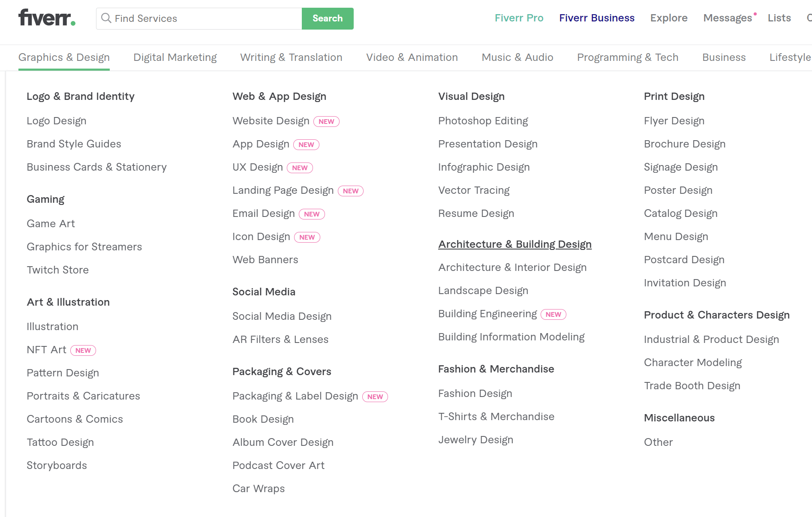The image size is (812, 517).
Task: Click the Fiverr logo
Action: (47, 18)
